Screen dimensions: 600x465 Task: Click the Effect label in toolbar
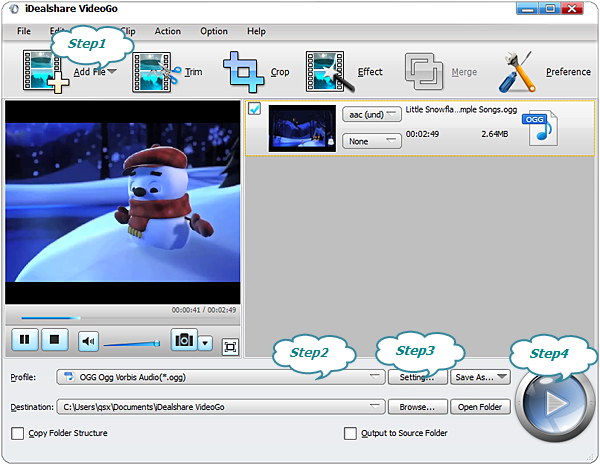tap(370, 72)
